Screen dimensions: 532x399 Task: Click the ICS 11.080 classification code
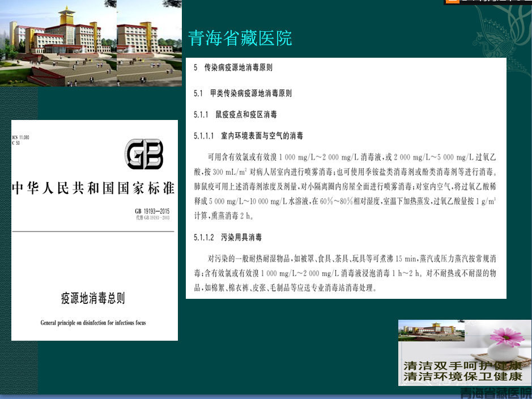20,138
